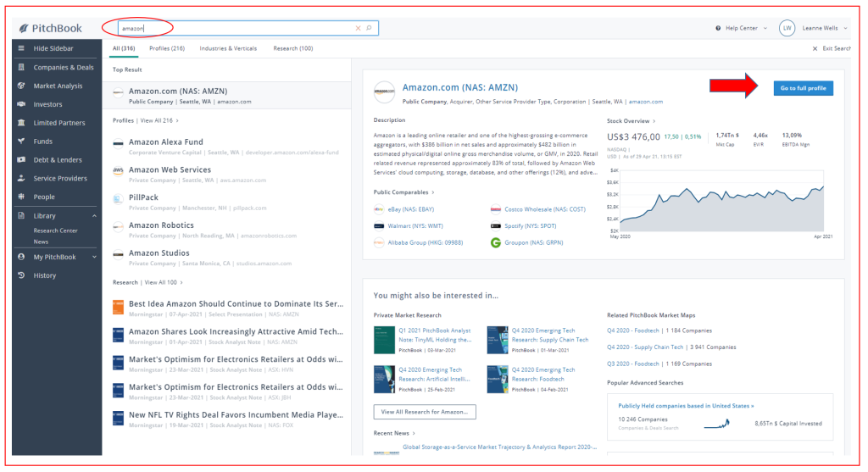Open the Leanne Wells account dropdown

(x=845, y=28)
